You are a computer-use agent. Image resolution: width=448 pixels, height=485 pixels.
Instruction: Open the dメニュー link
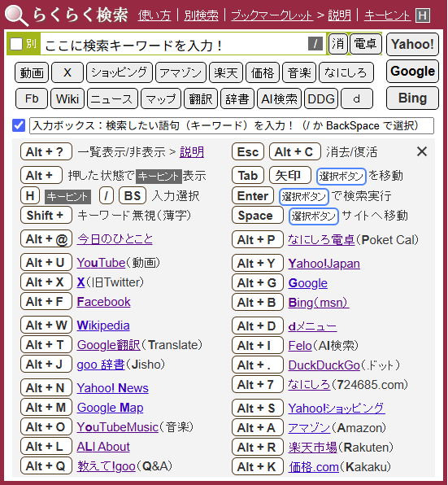coord(312,326)
